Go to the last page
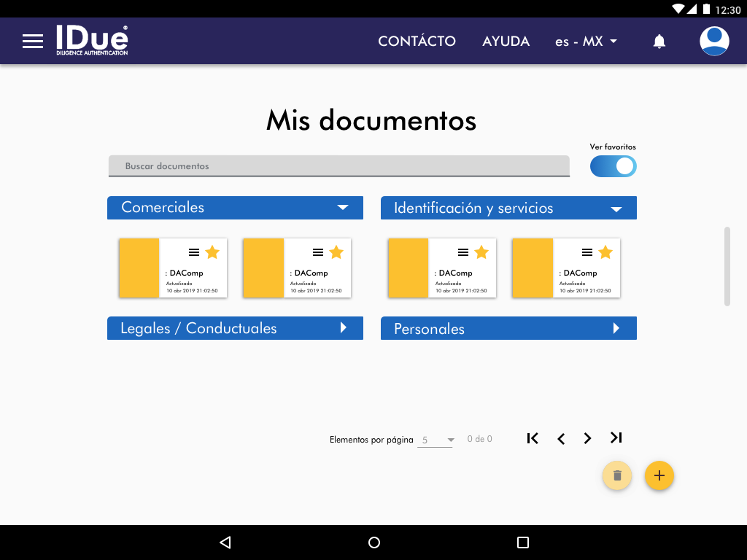Image resolution: width=747 pixels, height=560 pixels. pyautogui.click(x=616, y=438)
